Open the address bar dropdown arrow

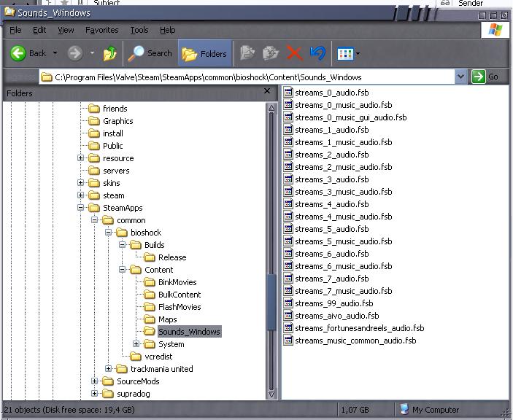460,77
